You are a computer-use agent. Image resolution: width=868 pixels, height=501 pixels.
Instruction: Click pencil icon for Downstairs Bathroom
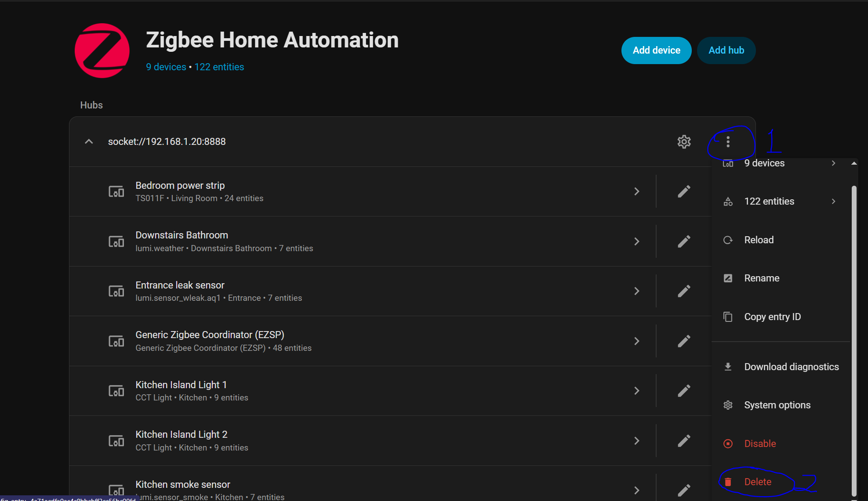coord(684,241)
